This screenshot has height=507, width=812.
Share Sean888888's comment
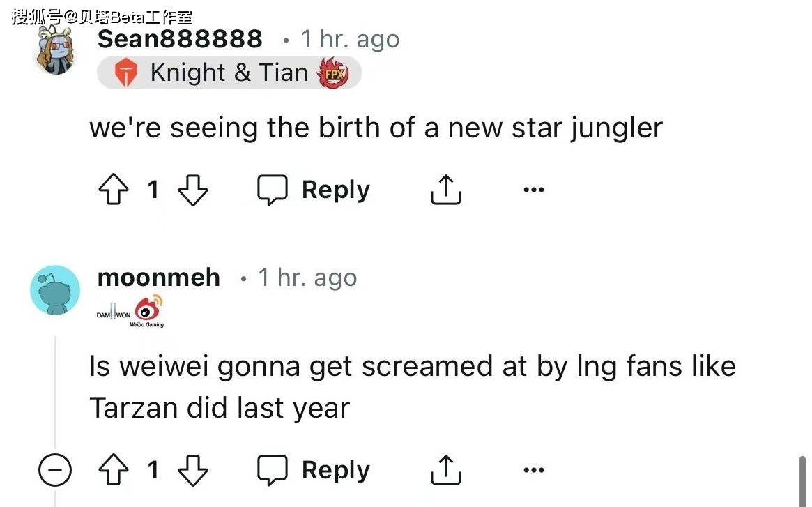445,190
